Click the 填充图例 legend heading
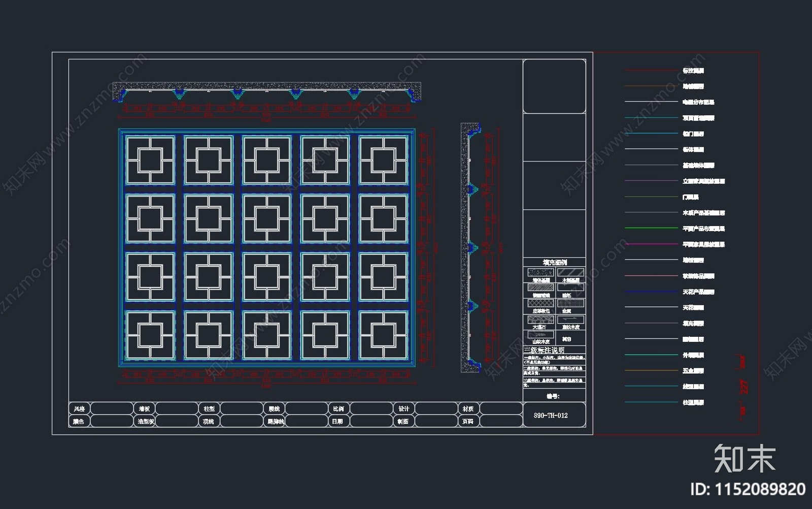The height and width of the screenshot is (509, 812). [x=554, y=263]
